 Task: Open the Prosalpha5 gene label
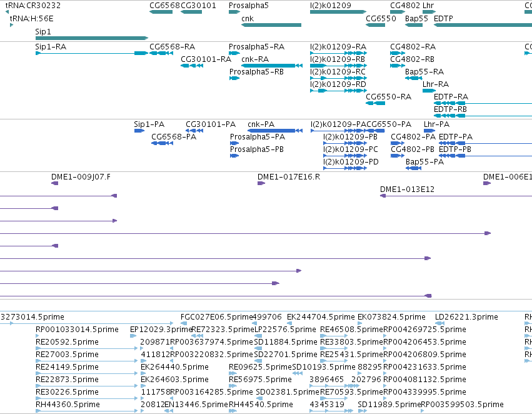pos(249,6)
